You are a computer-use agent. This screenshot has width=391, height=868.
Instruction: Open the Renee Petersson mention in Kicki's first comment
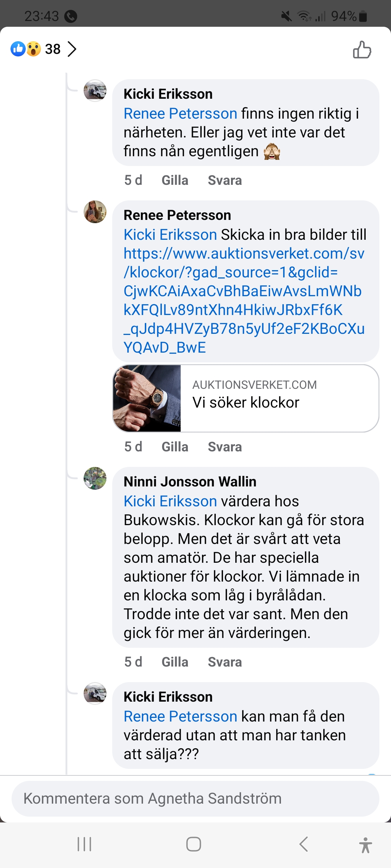180,114
